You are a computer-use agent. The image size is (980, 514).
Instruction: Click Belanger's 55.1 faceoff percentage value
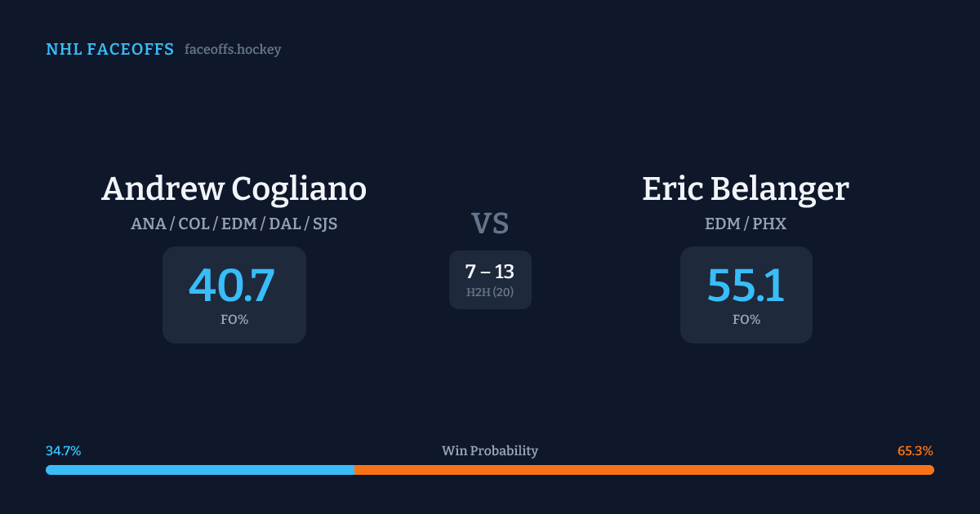coord(746,286)
